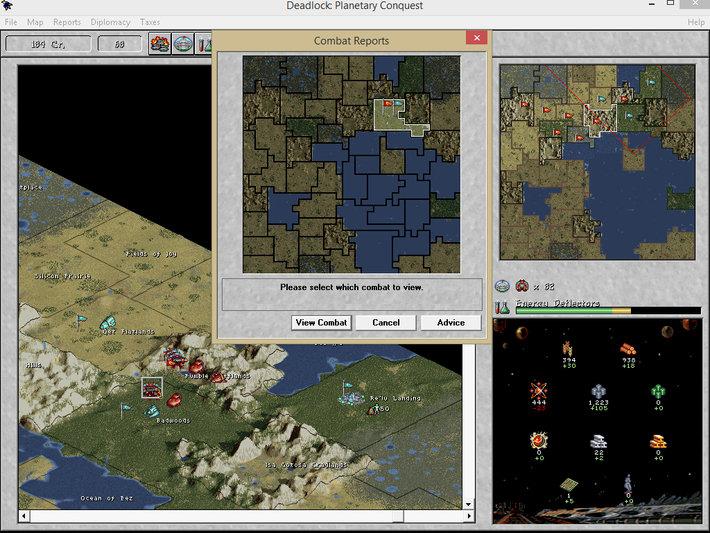Click the red unit cluster at Tumble Flatlands
710x533 pixels.
pos(176,357)
